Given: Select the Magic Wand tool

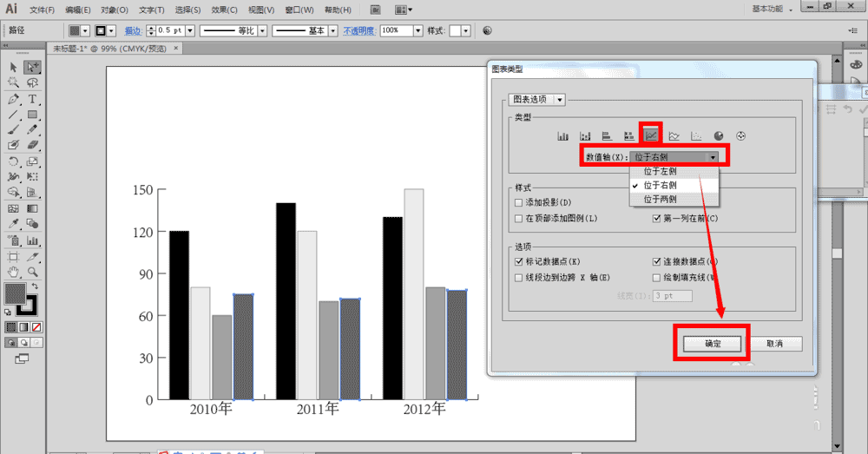Looking at the screenshot, I should click(13, 83).
